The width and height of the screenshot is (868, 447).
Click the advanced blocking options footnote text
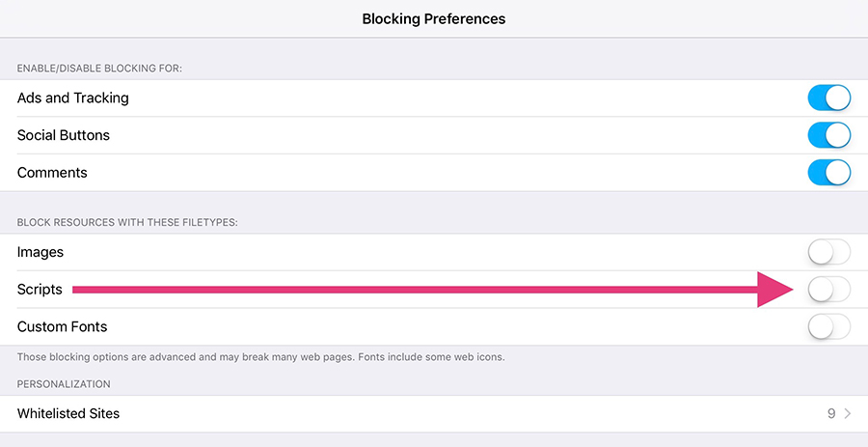pyautogui.click(x=260, y=357)
